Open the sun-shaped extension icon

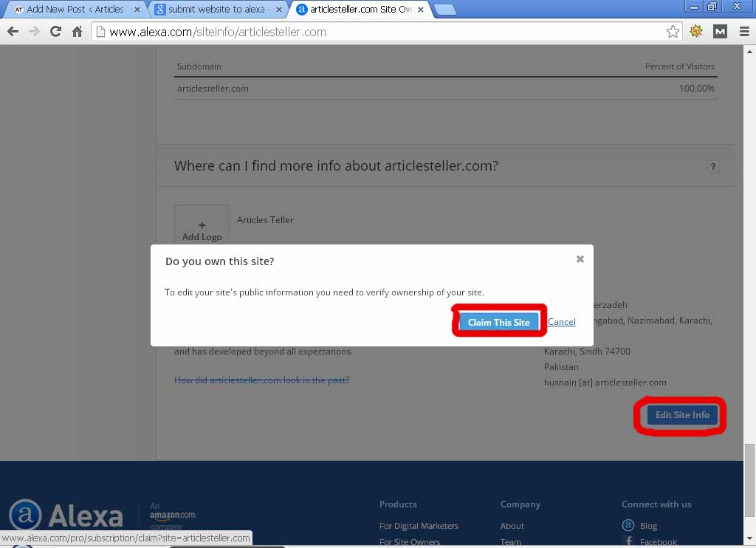tap(695, 31)
